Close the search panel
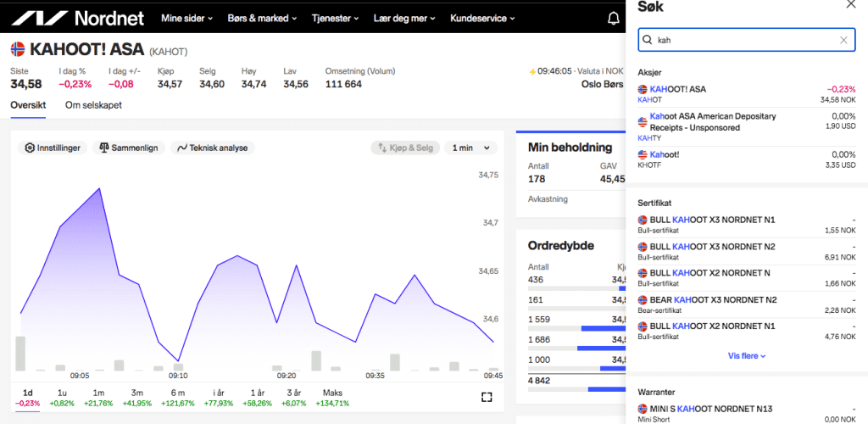868x424 pixels. 851,4
